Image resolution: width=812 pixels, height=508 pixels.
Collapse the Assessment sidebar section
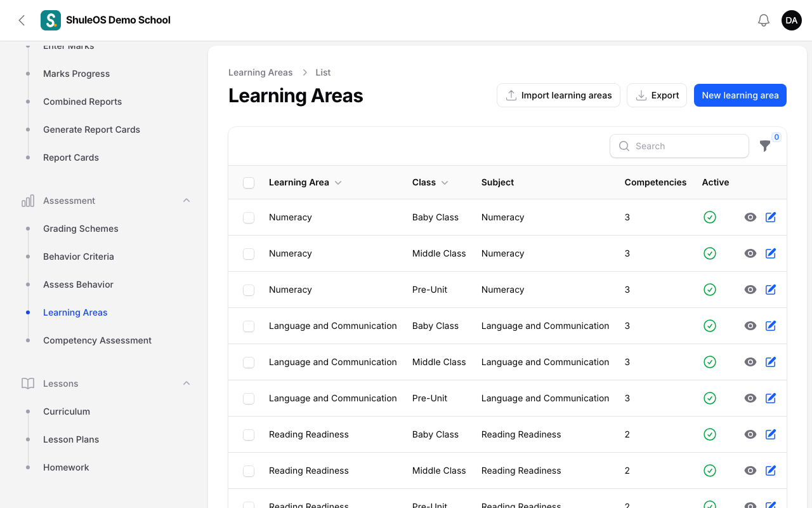(187, 201)
